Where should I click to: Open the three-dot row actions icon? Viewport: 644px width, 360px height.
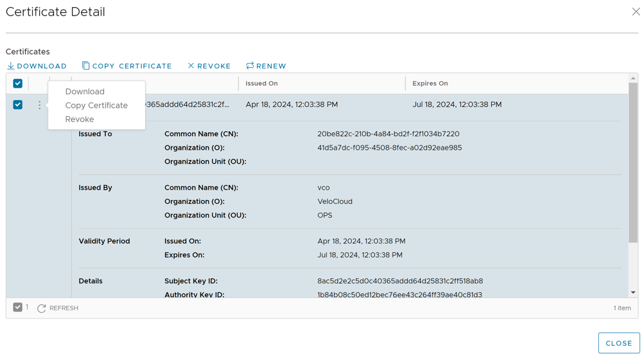click(x=39, y=105)
